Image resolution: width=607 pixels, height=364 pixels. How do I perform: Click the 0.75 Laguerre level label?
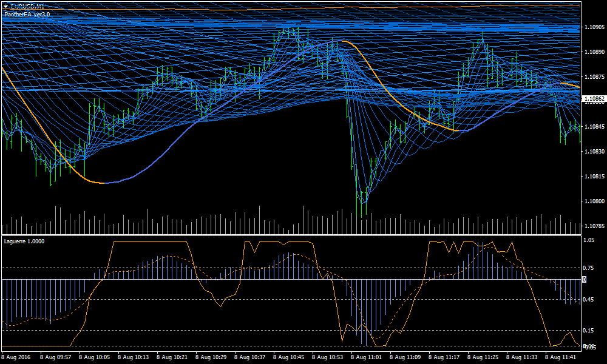[588, 268]
